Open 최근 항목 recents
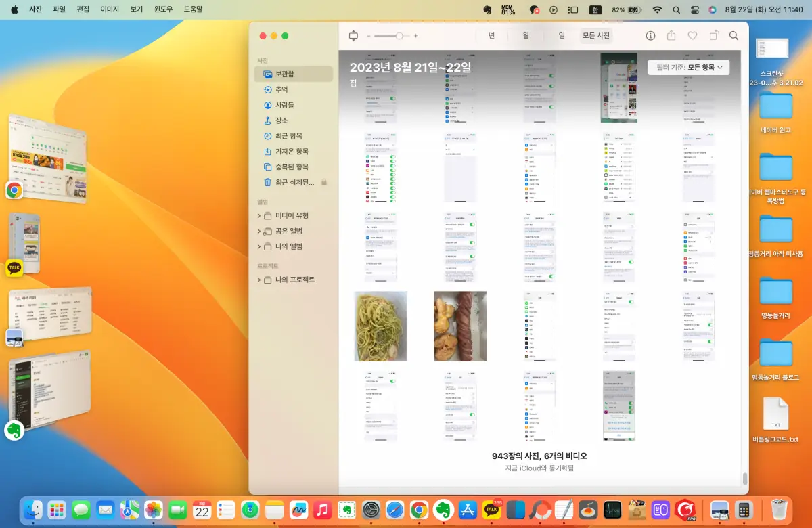 tap(293, 136)
